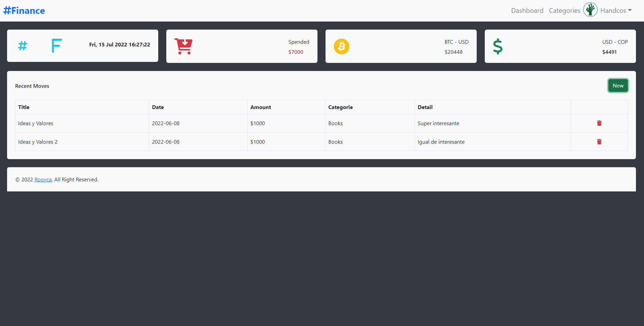644x326 pixels.
Task: Click the Bitcoin coin icon
Action: coord(341,46)
